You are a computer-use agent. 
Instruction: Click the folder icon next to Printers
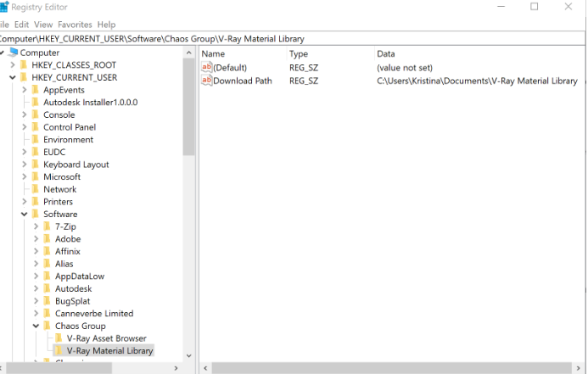click(36, 201)
